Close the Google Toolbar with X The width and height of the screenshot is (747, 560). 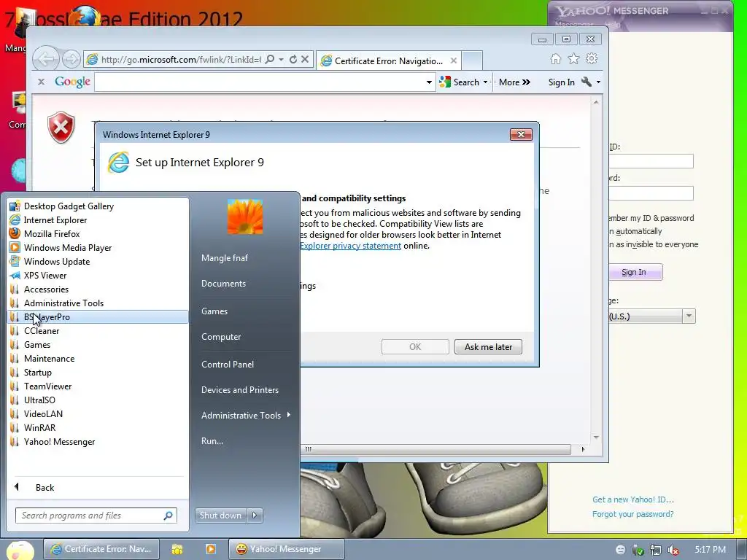(x=42, y=82)
